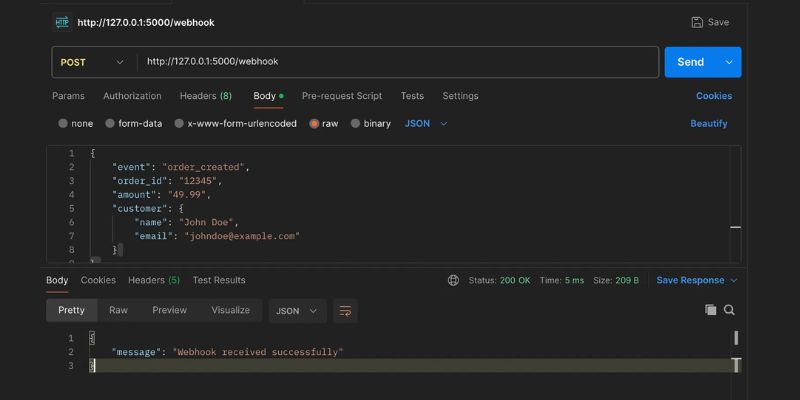Viewport: 800px width, 400px height.
Task: Expand the Send button arrow options
Action: (729, 62)
